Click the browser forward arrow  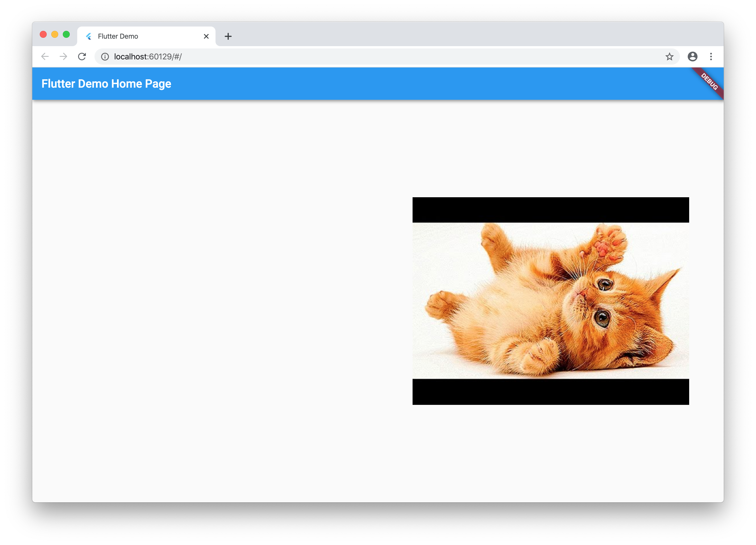click(63, 57)
